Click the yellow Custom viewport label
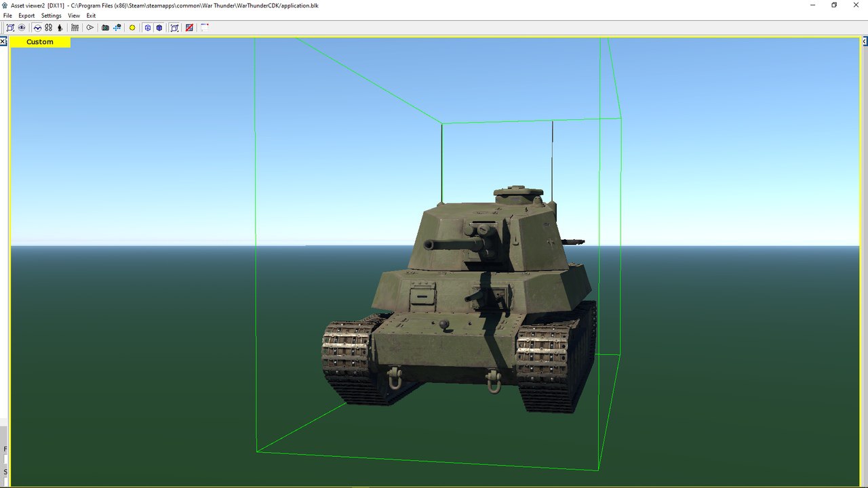Image resolution: width=868 pixels, height=488 pixels. click(40, 42)
